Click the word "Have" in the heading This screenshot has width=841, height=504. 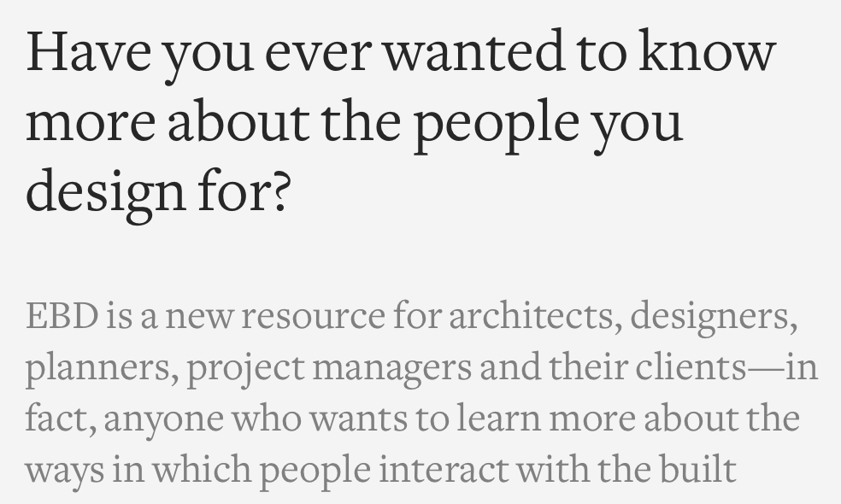pyautogui.click(x=88, y=51)
